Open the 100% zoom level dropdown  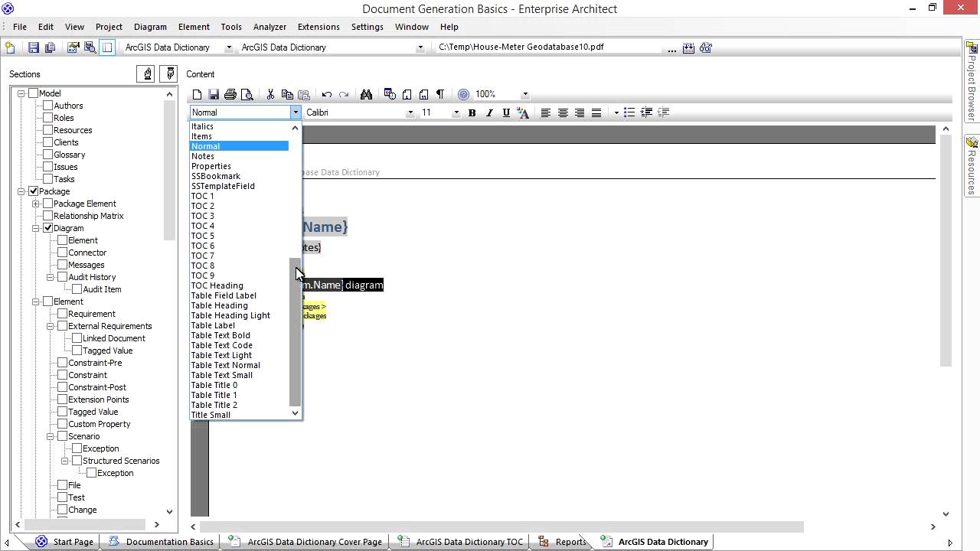coord(525,94)
